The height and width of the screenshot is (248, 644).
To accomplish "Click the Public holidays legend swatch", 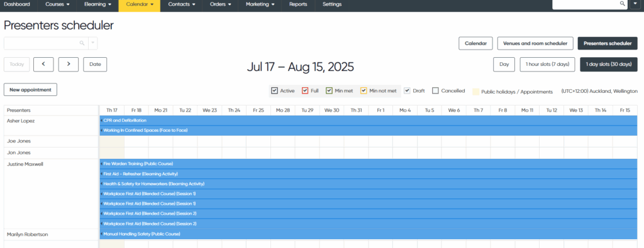I will point(475,92).
